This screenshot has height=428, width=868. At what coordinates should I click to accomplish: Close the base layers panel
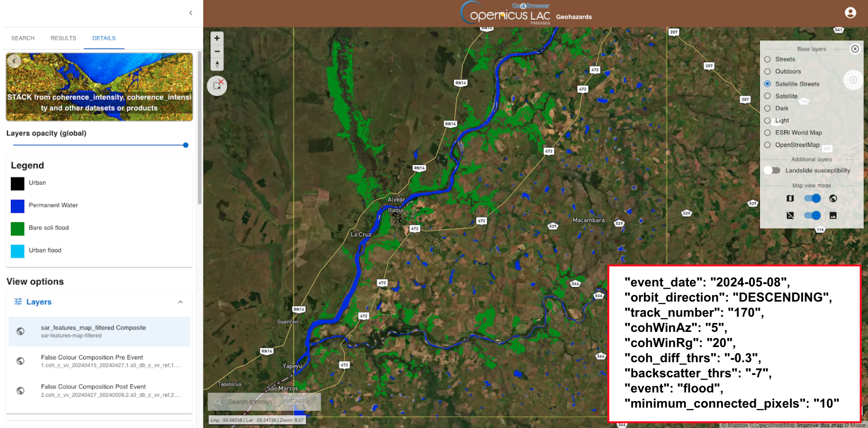pos(855,49)
